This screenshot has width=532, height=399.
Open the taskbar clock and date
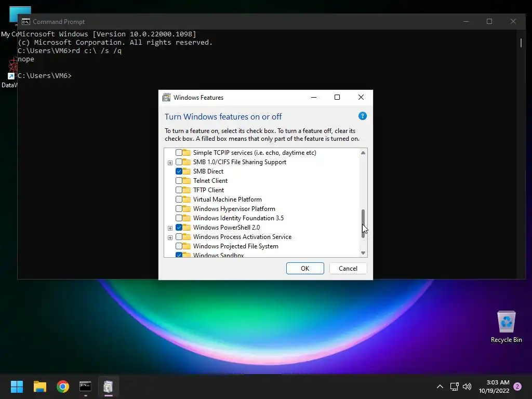click(x=494, y=387)
